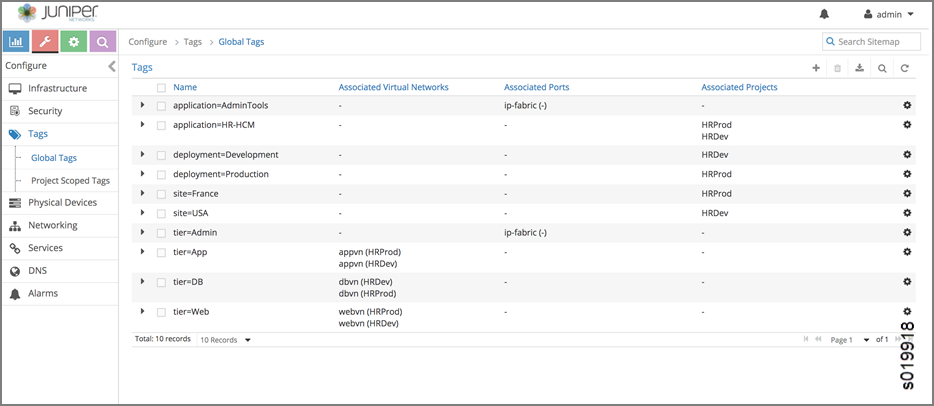
Task: Refresh the Tags list
Action: (x=904, y=68)
